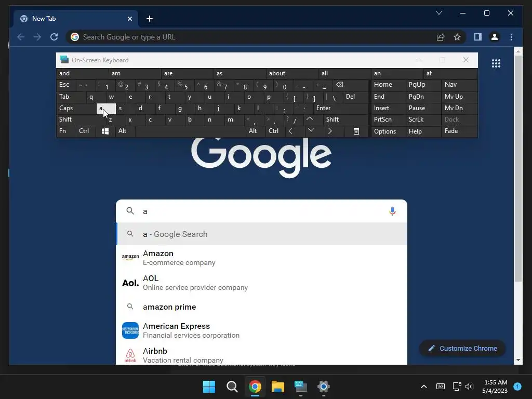Click the share this page icon

click(441, 37)
